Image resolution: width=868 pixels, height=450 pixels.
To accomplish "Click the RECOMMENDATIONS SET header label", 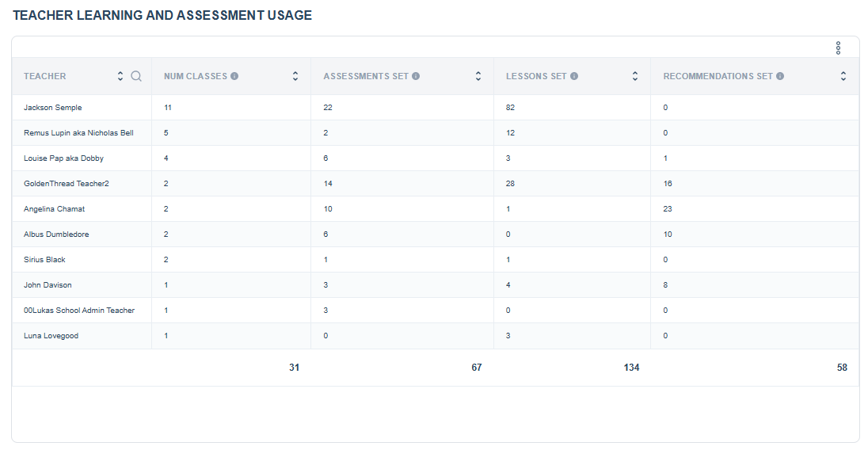I will pos(718,76).
